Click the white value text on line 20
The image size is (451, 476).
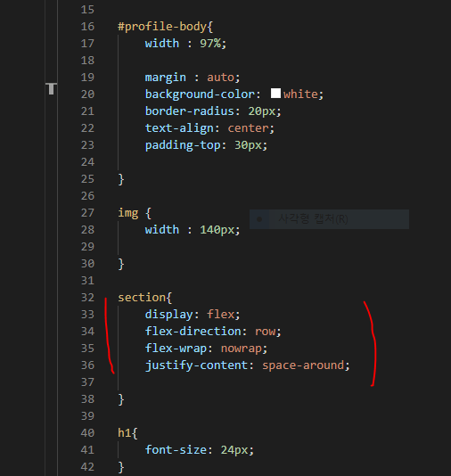pos(300,94)
